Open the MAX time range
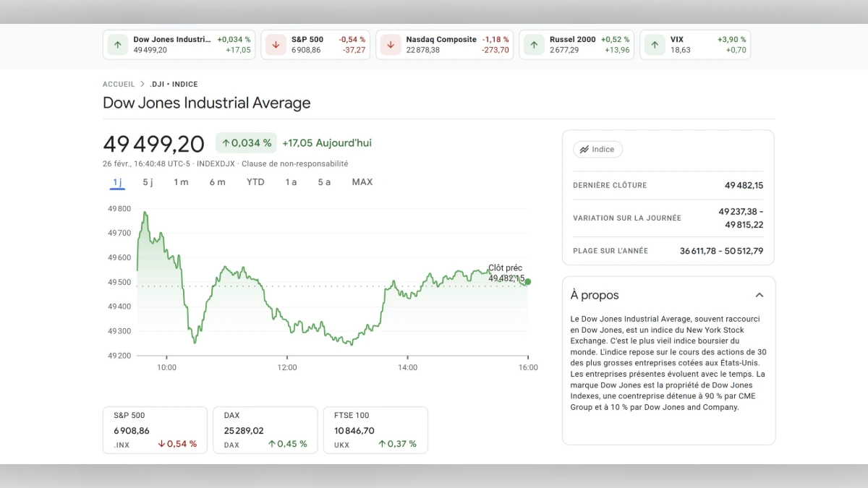The height and width of the screenshot is (488, 868). pyautogui.click(x=362, y=182)
